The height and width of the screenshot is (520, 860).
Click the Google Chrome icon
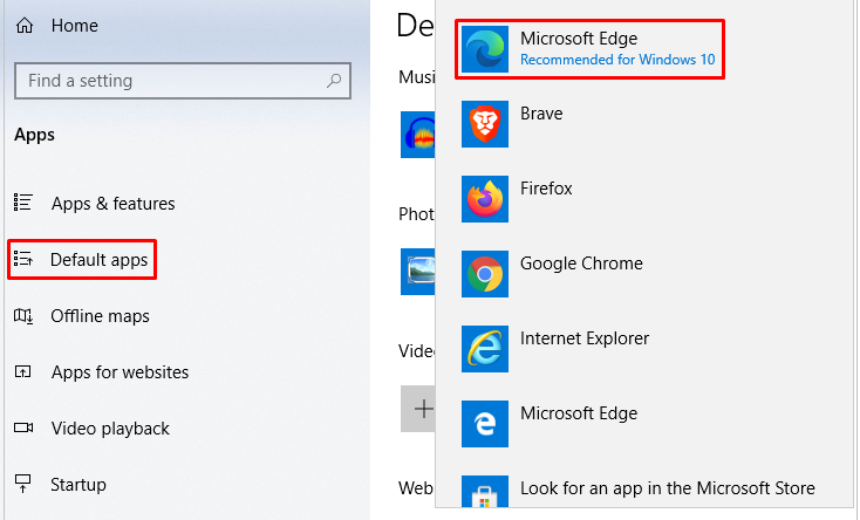[x=485, y=274]
